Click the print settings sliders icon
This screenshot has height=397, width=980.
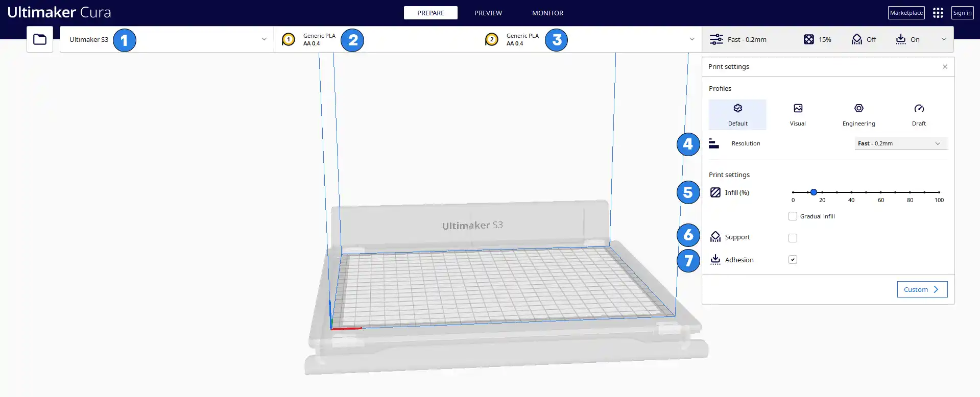[716, 39]
